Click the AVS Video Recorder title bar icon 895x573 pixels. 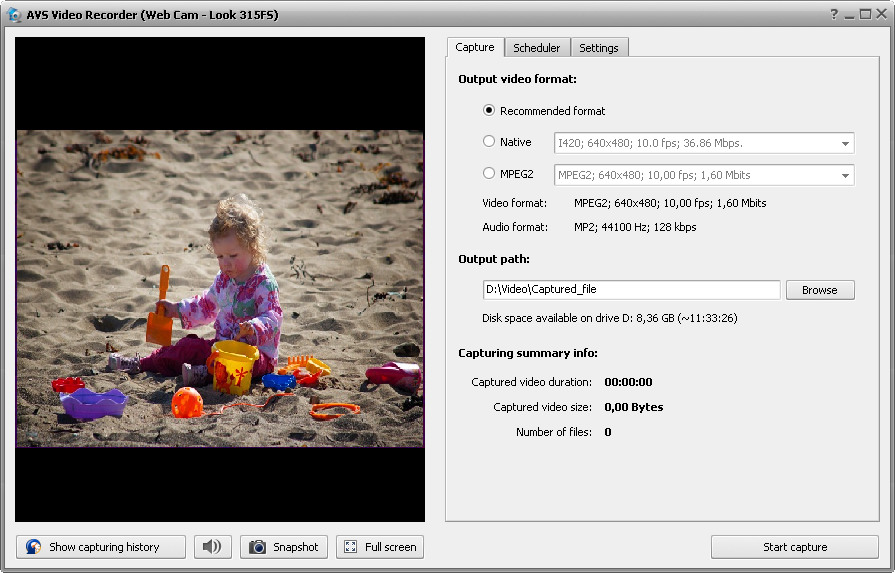coord(14,14)
